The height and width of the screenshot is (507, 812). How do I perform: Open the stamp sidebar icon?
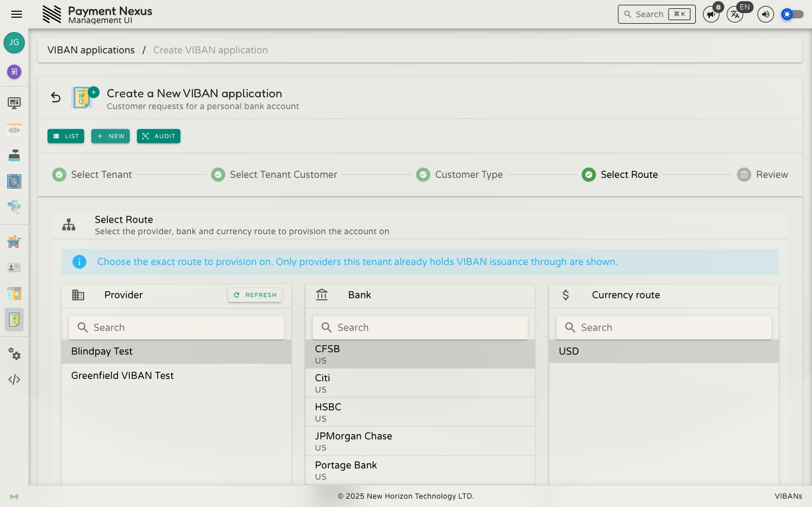tap(14, 155)
